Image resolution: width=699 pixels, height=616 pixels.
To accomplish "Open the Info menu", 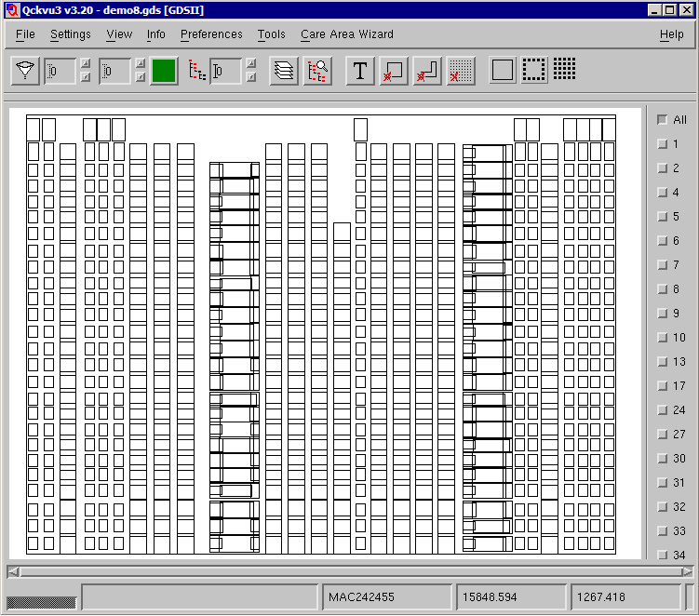I will [x=156, y=34].
